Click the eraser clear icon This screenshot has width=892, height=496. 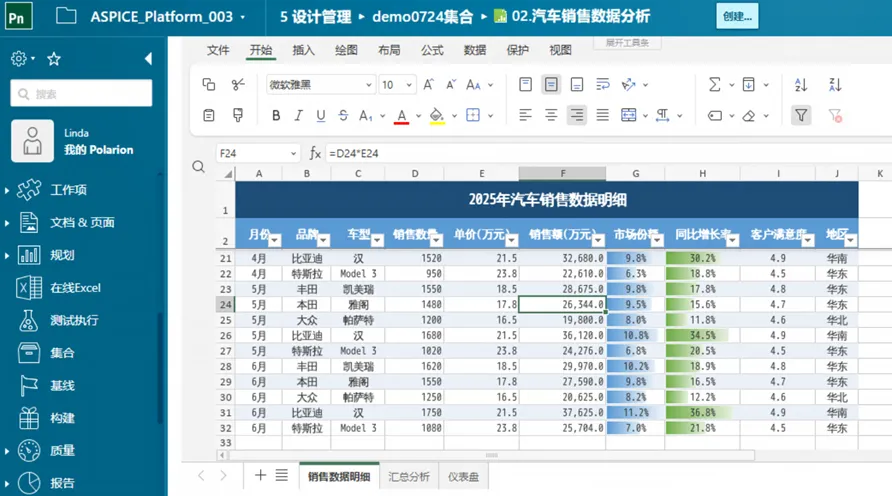point(749,115)
